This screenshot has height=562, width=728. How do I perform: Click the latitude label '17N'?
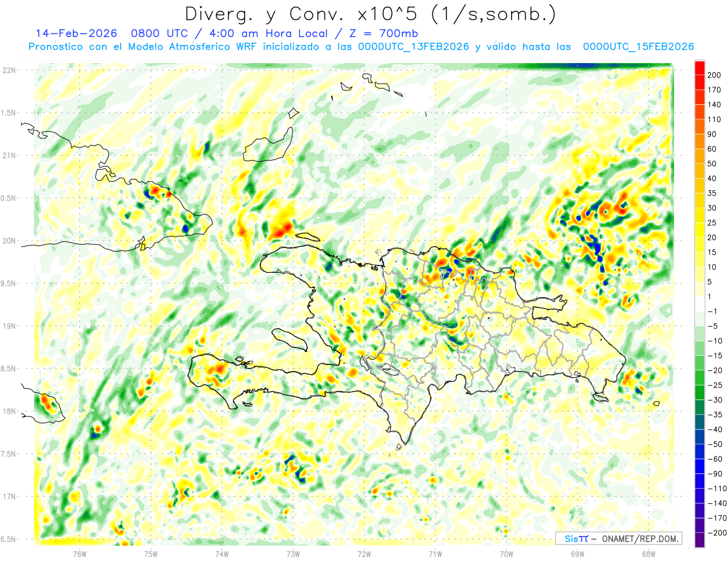pyautogui.click(x=9, y=497)
